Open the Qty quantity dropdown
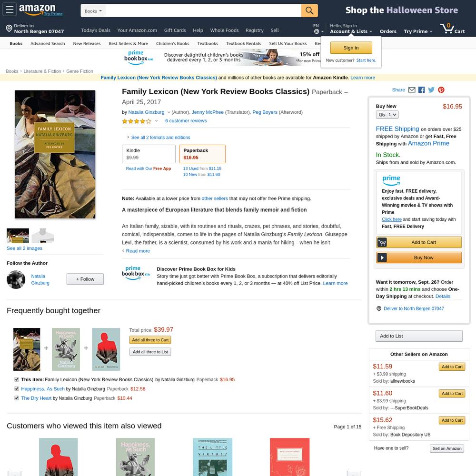The image size is (476, 476). (x=387, y=114)
